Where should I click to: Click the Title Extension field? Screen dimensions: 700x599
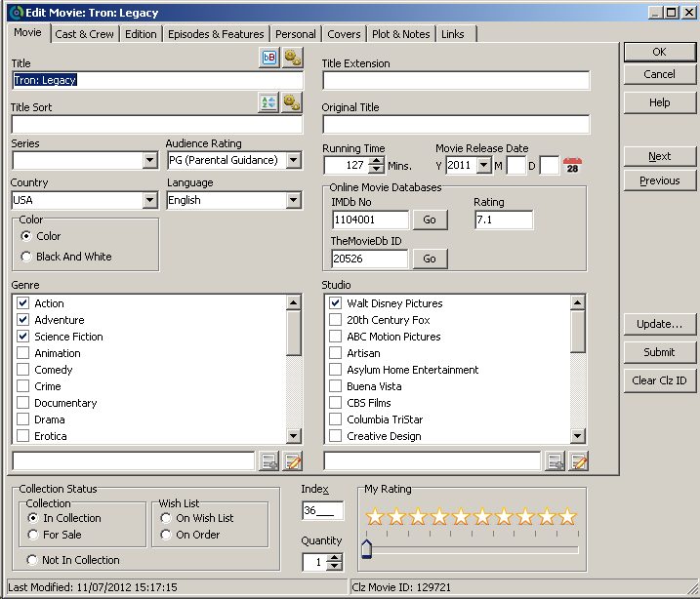pos(456,81)
